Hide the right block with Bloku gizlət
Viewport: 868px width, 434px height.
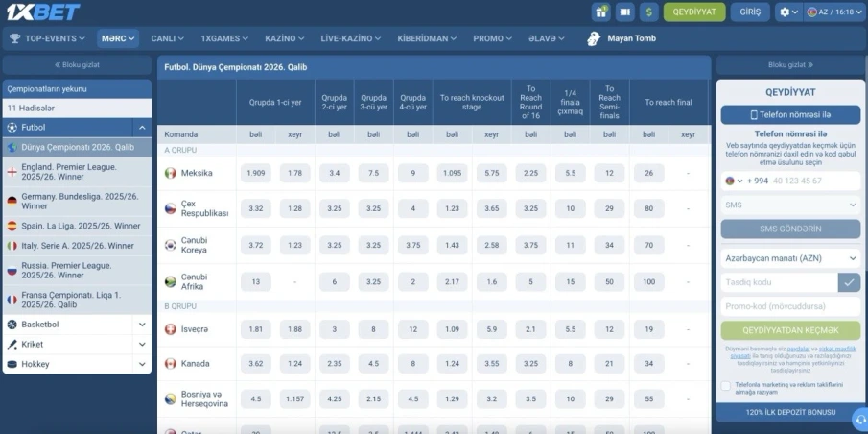790,65
